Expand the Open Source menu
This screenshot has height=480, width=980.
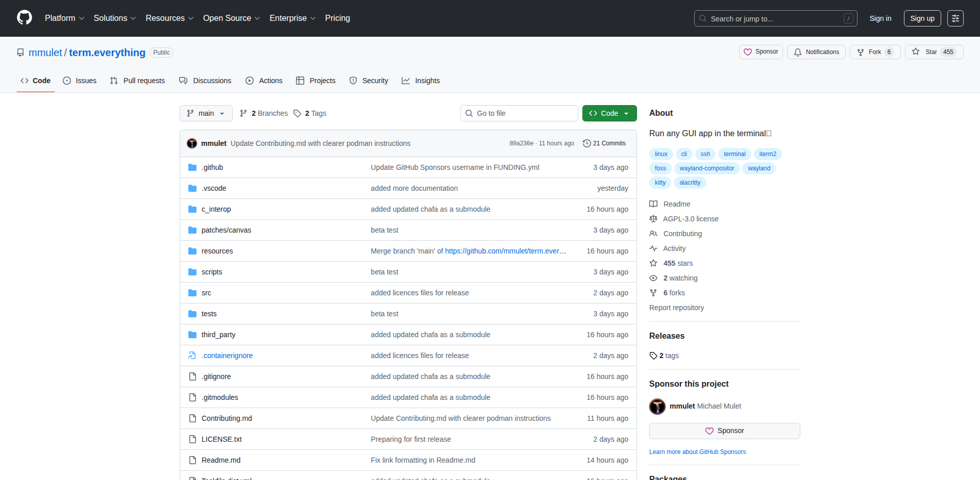click(x=231, y=18)
